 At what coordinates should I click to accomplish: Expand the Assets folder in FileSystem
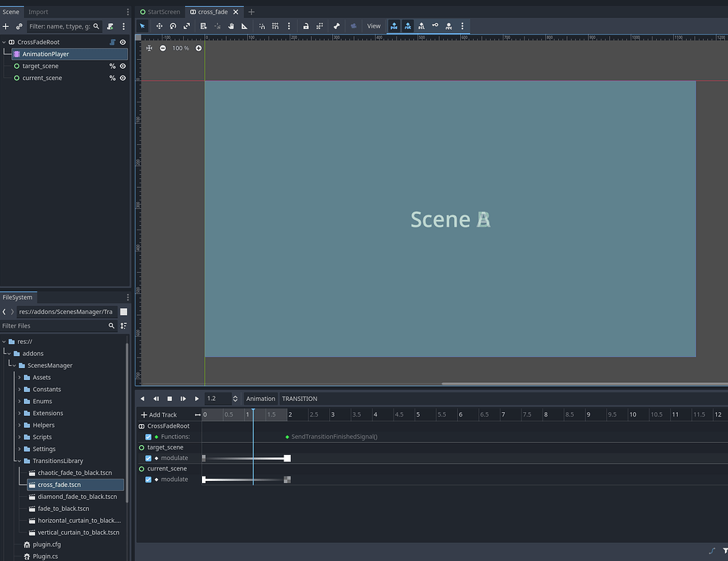click(x=21, y=377)
